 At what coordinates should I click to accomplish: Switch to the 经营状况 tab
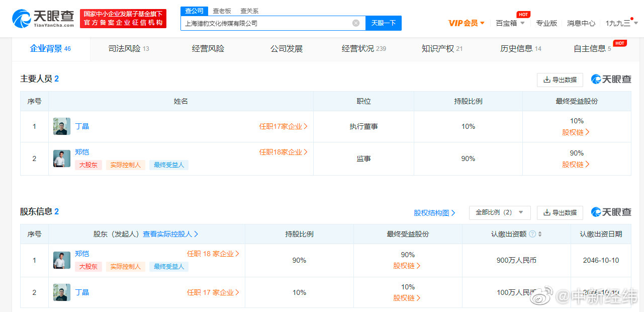pyautogui.click(x=358, y=48)
